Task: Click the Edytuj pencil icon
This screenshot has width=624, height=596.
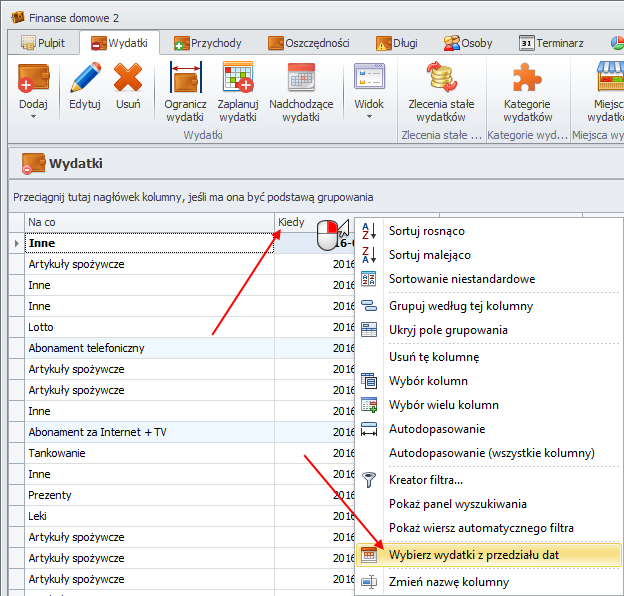Action: [85, 78]
